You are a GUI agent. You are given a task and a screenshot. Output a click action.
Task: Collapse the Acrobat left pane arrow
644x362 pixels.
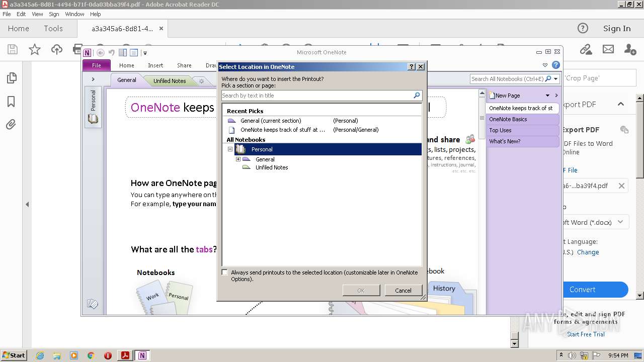click(x=27, y=204)
